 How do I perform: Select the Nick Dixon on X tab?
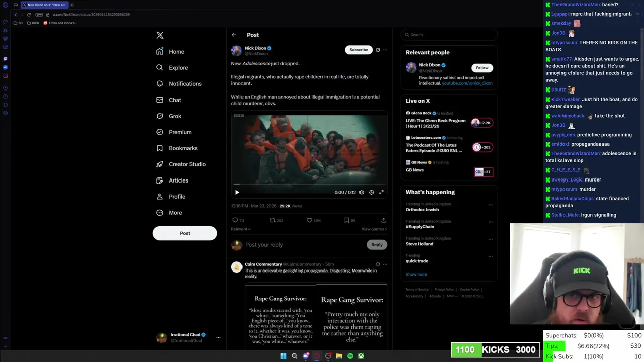44,5
